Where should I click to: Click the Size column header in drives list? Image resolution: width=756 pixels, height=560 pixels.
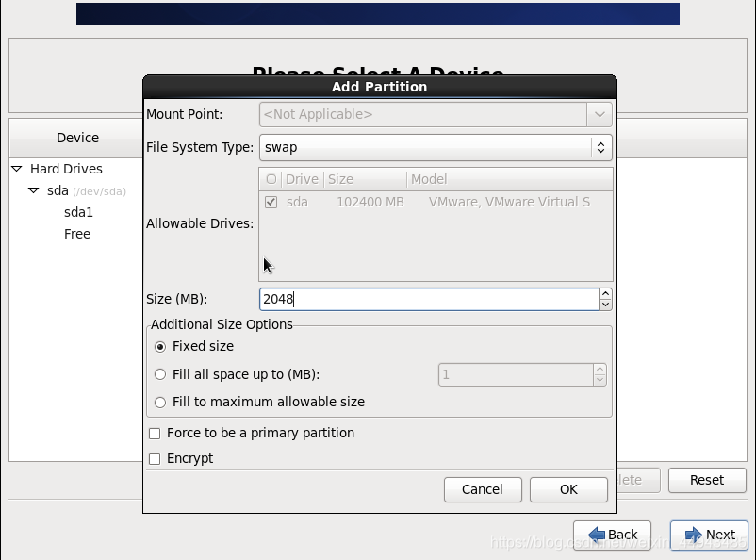(x=365, y=179)
